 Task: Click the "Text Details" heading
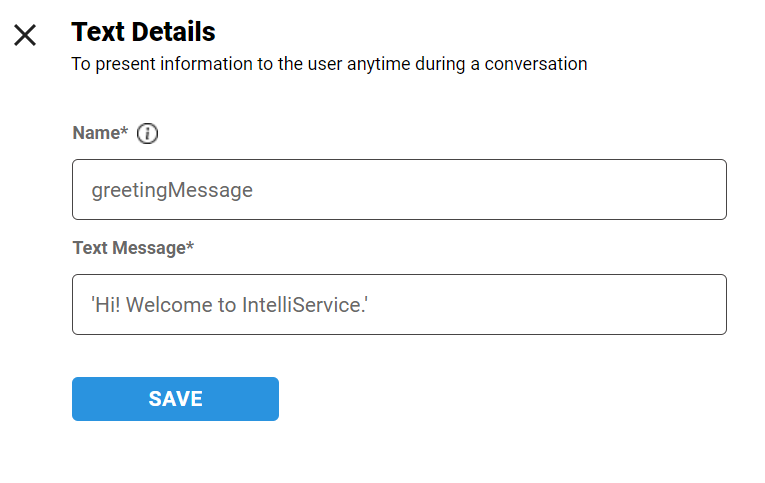point(143,32)
